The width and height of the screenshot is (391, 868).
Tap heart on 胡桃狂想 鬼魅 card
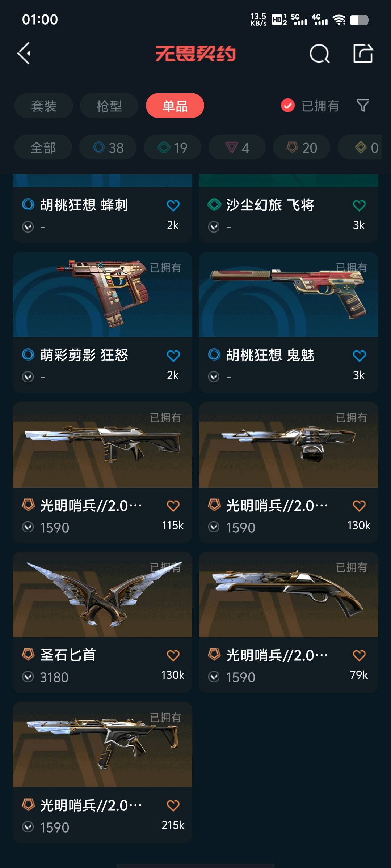[x=359, y=356]
